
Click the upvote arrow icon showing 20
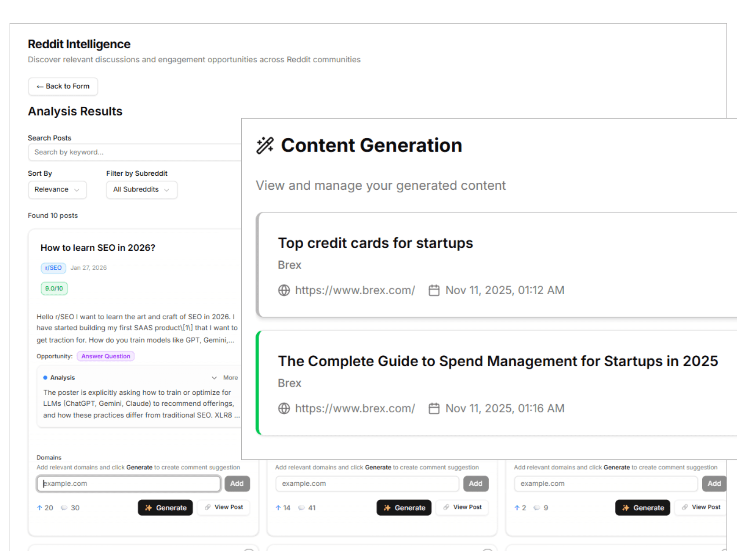(40, 508)
